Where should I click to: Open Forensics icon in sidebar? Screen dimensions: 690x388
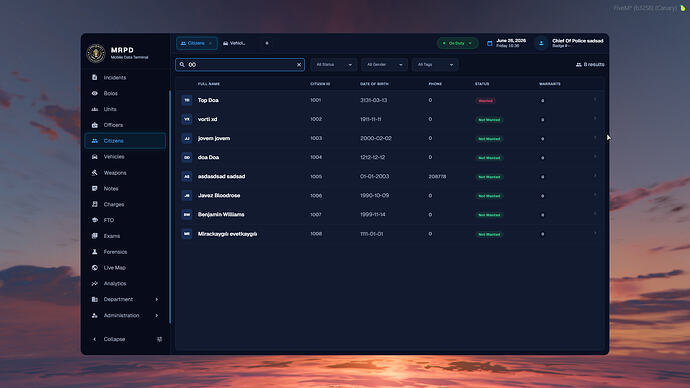(95, 252)
